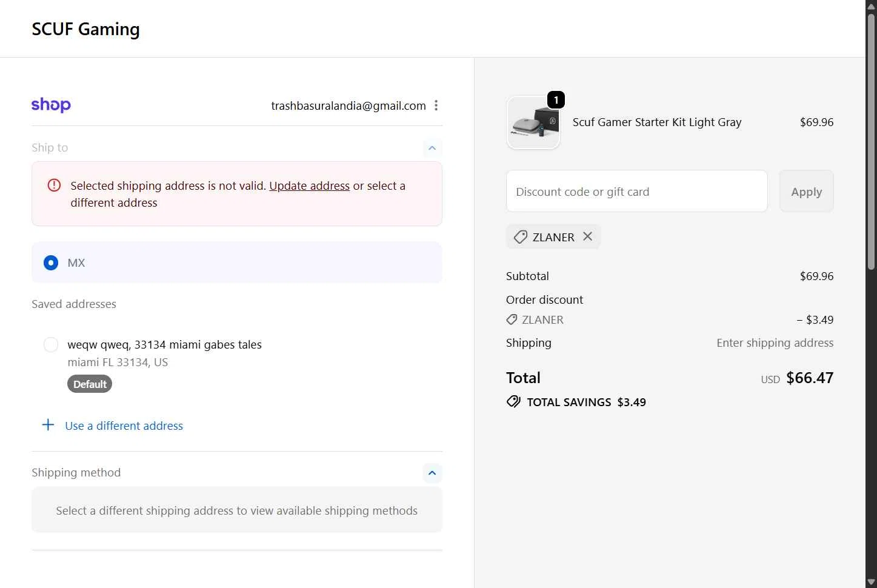Click the page vertical scrollbar thumb
The height and width of the screenshot is (588, 877).
pos(871,139)
